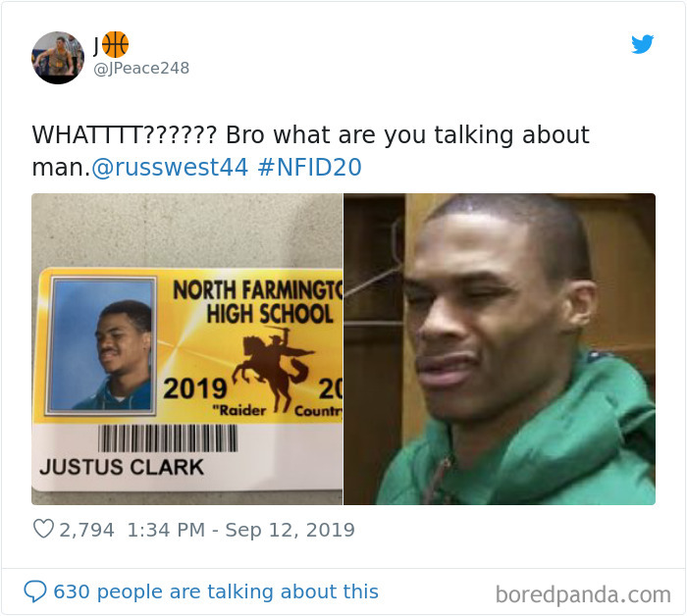This screenshot has width=687, height=616.
Task: Open the photo of man in green hoodie
Action: 500,349
